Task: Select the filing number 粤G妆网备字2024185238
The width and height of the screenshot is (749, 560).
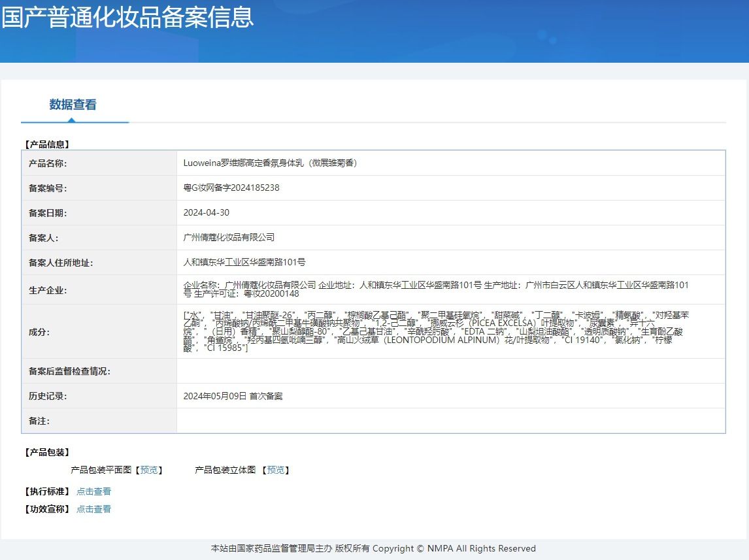Action: 231,188
